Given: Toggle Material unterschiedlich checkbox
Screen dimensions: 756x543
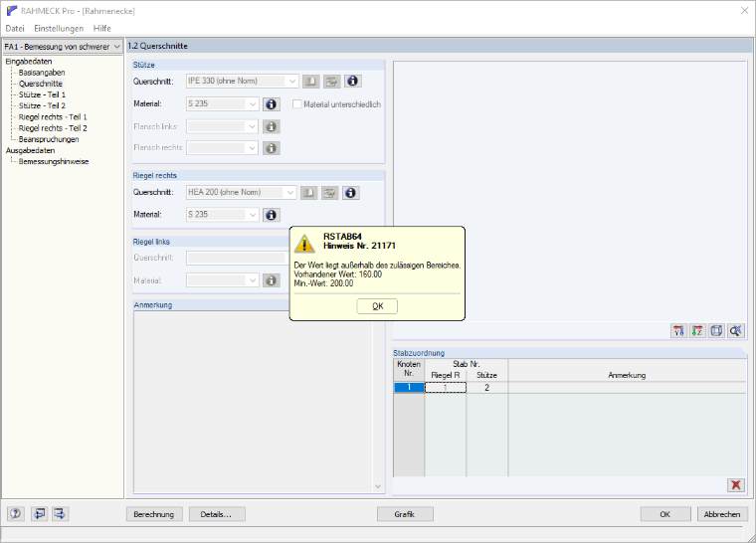Looking at the screenshot, I should [x=297, y=104].
